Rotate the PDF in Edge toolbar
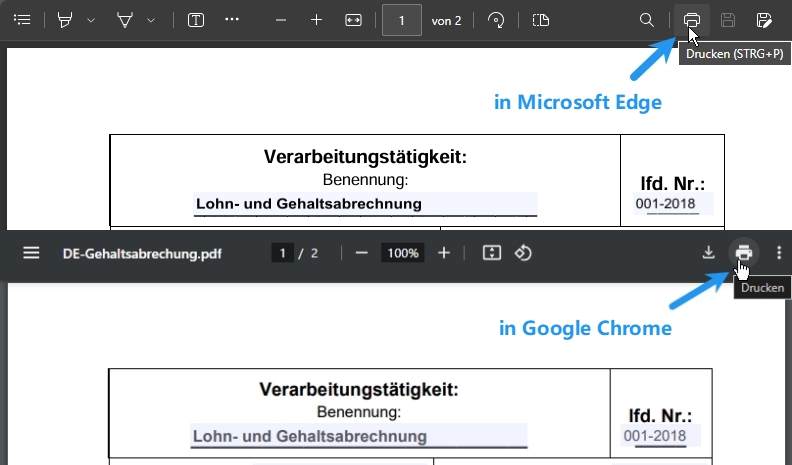Viewport: 792px width, 465px height. coord(496,20)
